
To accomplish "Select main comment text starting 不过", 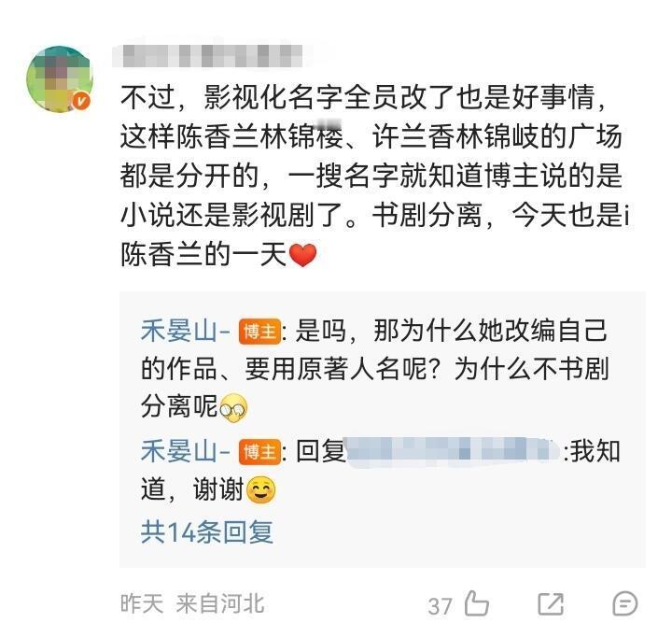I will point(375,176).
